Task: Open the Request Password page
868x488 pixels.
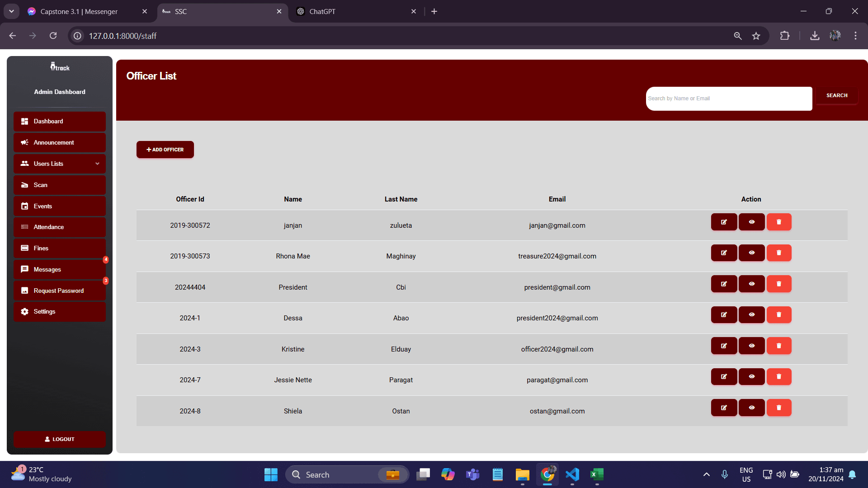Action: pyautogui.click(x=60, y=291)
